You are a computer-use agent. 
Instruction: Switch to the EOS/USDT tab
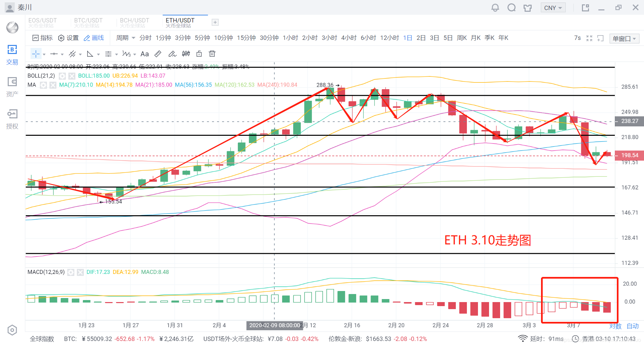point(43,22)
